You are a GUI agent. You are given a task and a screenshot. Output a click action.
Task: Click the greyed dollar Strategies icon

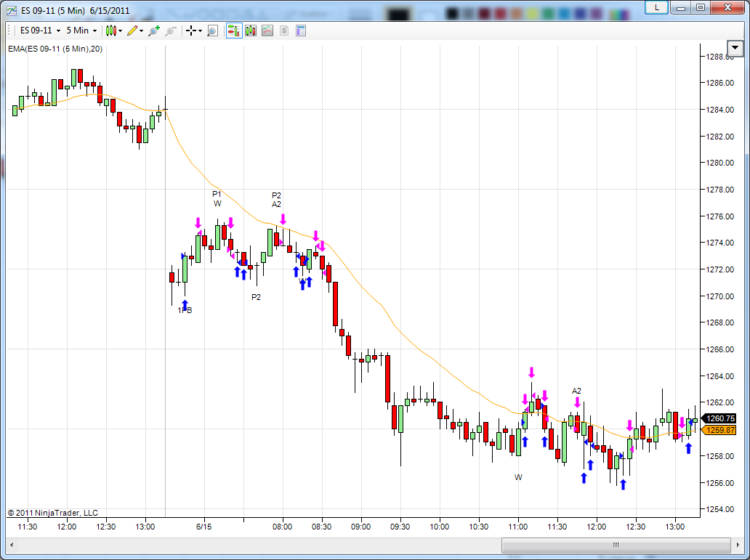[284, 31]
